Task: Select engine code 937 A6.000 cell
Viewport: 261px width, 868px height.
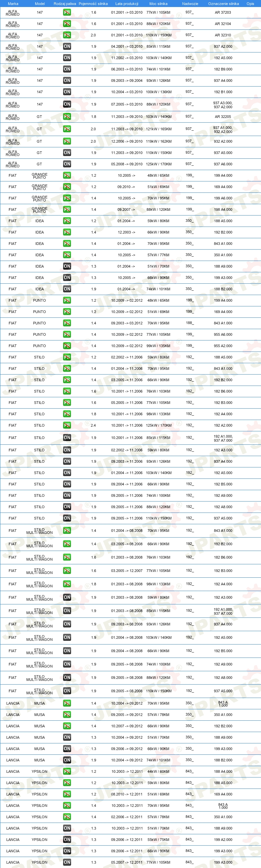Action: 223,164
